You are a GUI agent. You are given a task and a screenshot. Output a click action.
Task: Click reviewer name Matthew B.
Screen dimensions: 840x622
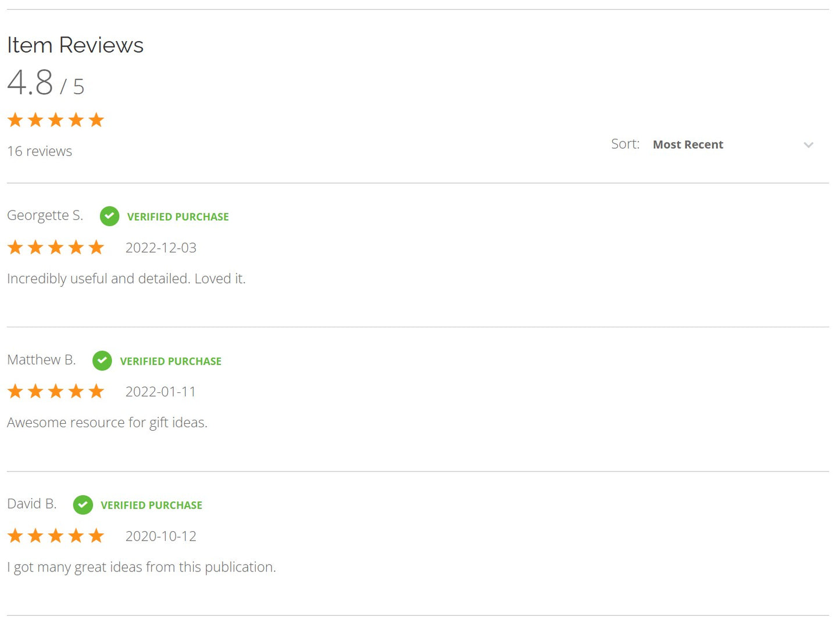(x=41, y=360)
